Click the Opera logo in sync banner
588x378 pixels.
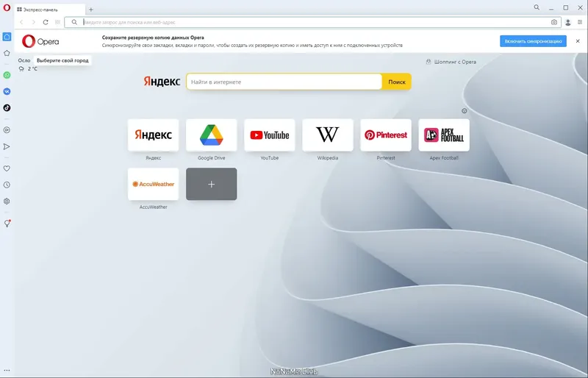(x=40, y=41)
